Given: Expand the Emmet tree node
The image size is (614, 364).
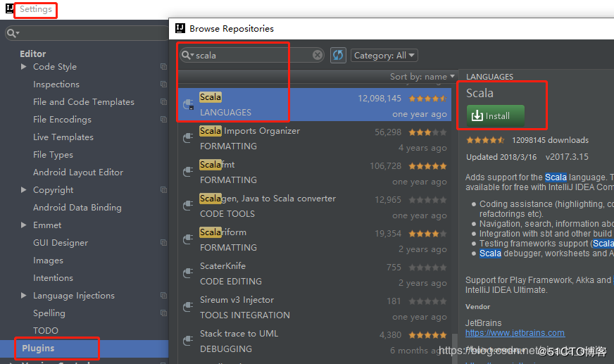Looking at the screenshot, I should point(23,225).
